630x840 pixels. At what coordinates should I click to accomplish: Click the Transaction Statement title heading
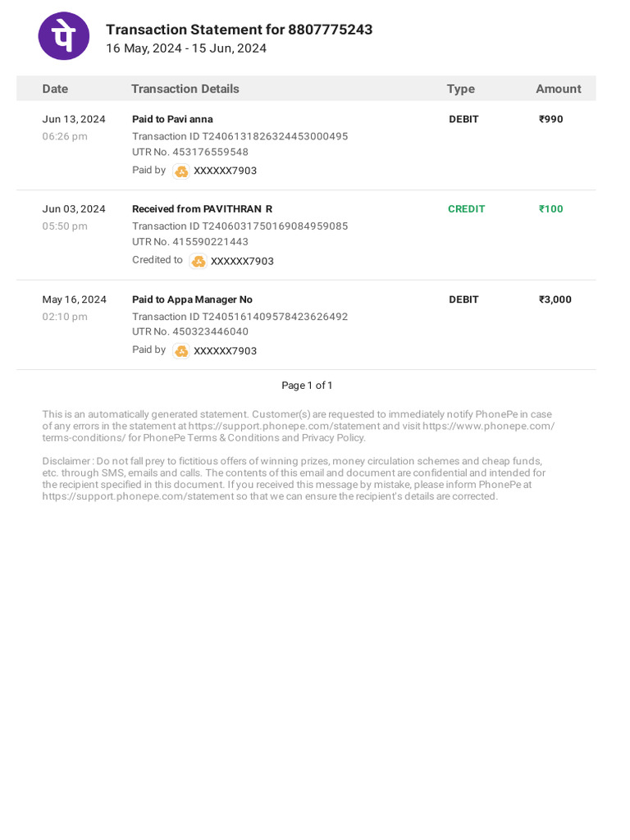click(x=239, y=30)
